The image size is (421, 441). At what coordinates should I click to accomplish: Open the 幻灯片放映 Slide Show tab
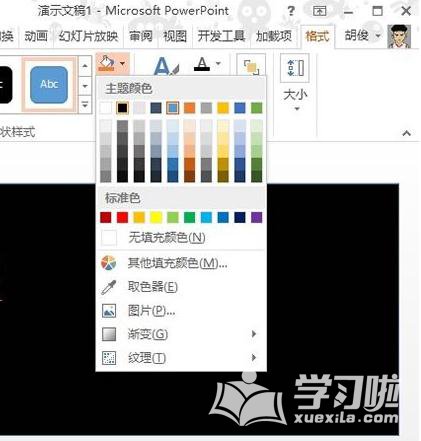pos(88,36)
